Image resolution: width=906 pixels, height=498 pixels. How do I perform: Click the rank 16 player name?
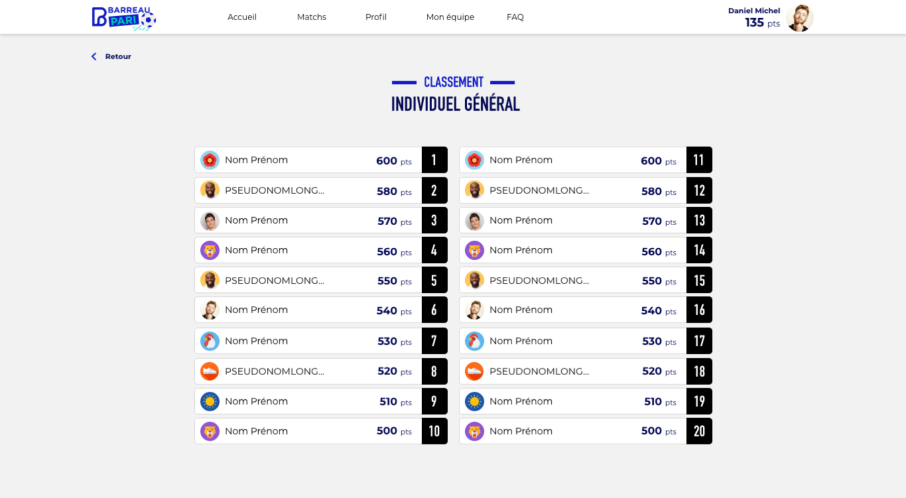click(520, 310)
